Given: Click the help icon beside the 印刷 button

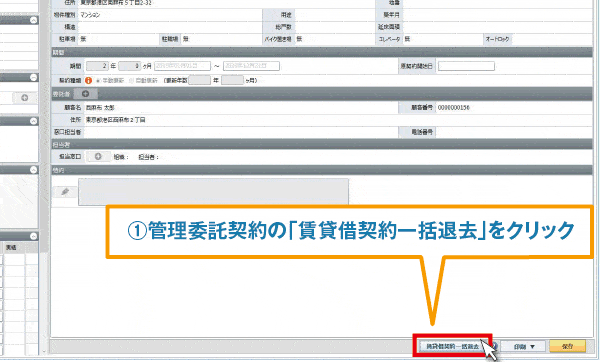Looking at the screenshot, I should pyautogui.click(x=494, y=346).
